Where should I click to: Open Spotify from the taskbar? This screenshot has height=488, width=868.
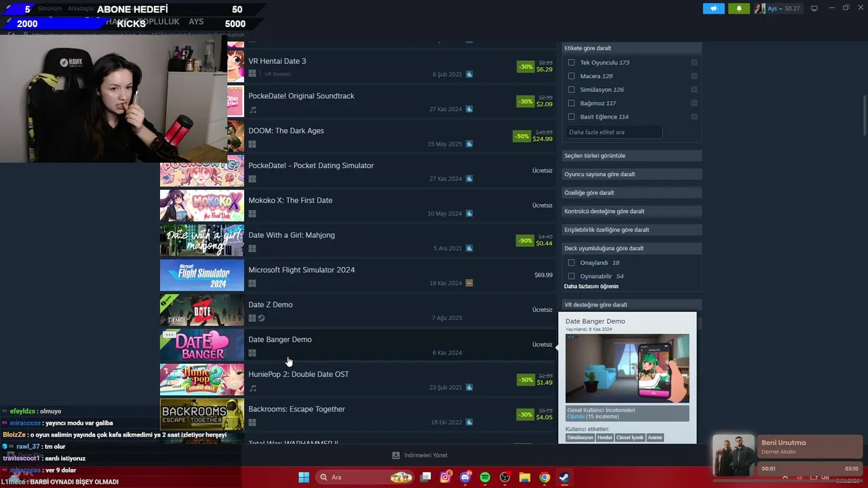tap(485, 477)
